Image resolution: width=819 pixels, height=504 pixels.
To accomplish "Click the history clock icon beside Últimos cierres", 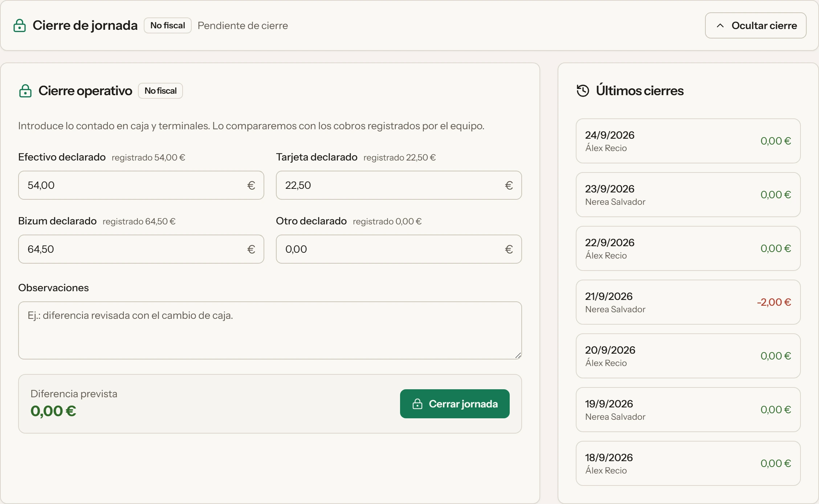I will 583,91.
